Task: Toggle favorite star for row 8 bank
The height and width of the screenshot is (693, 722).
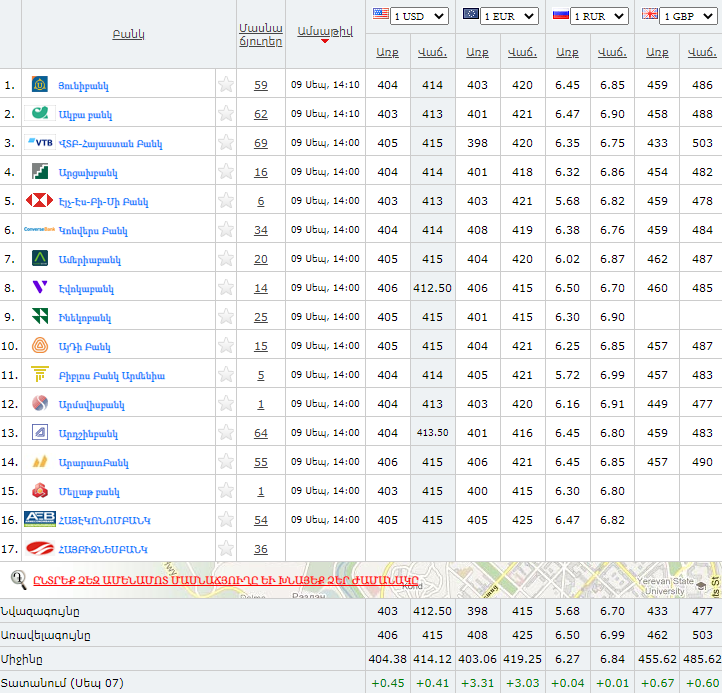Action: pos(226,287)
